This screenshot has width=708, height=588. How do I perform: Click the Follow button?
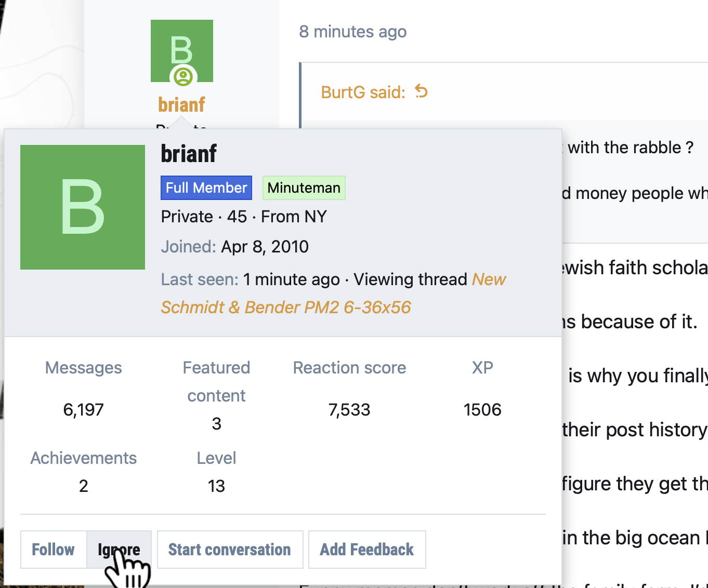(x=54, y=550)
